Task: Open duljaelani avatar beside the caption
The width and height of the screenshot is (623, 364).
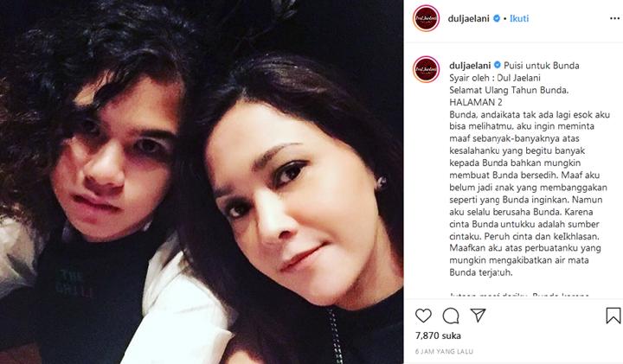Action: (x=426, y=69)
